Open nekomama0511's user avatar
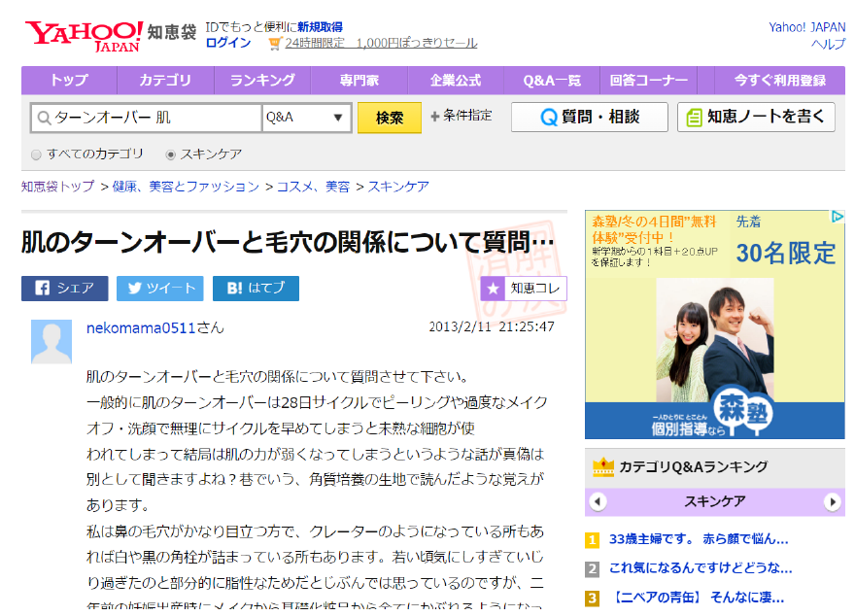 click(x=51, y=341)
